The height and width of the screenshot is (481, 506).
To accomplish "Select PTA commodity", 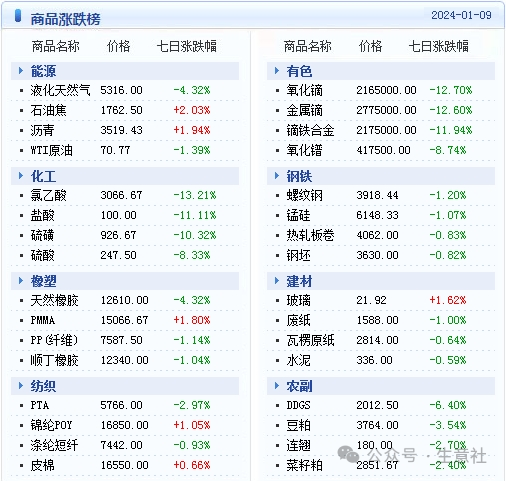I will [x=40, y=405].
